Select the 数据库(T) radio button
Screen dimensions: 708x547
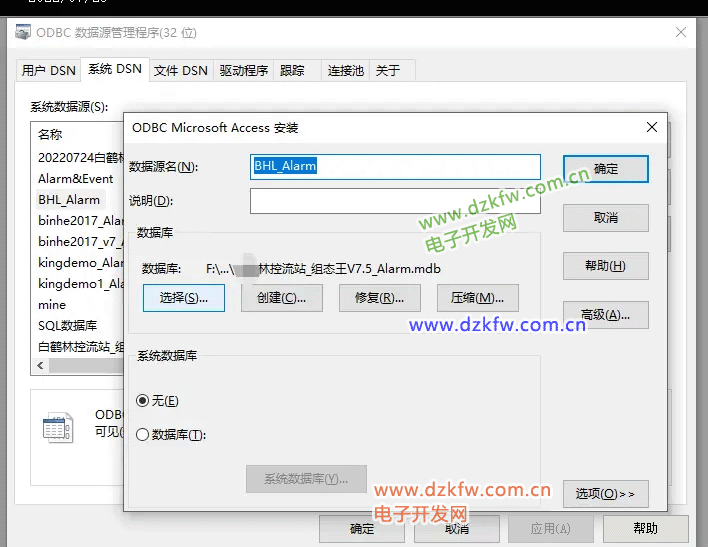[x=142, y=435]
